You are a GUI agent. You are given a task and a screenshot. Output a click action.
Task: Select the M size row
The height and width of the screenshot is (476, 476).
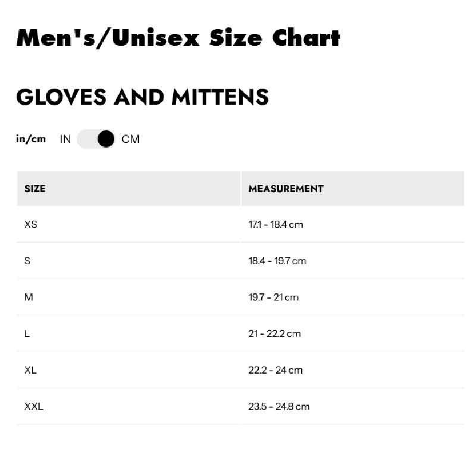click(29, 297)
